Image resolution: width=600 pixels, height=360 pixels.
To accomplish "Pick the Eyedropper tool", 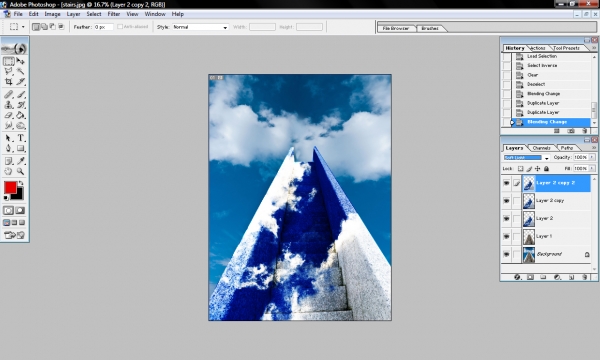I will tap(20, 161).
